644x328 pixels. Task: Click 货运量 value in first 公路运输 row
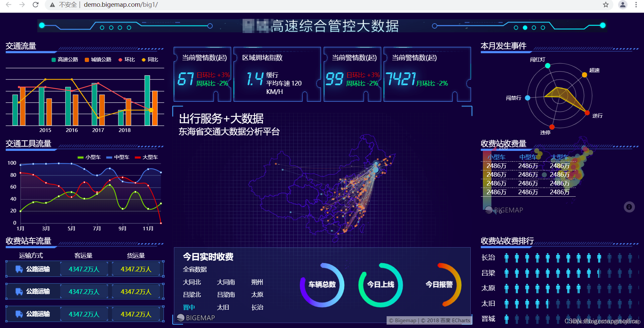click(136, 269)
